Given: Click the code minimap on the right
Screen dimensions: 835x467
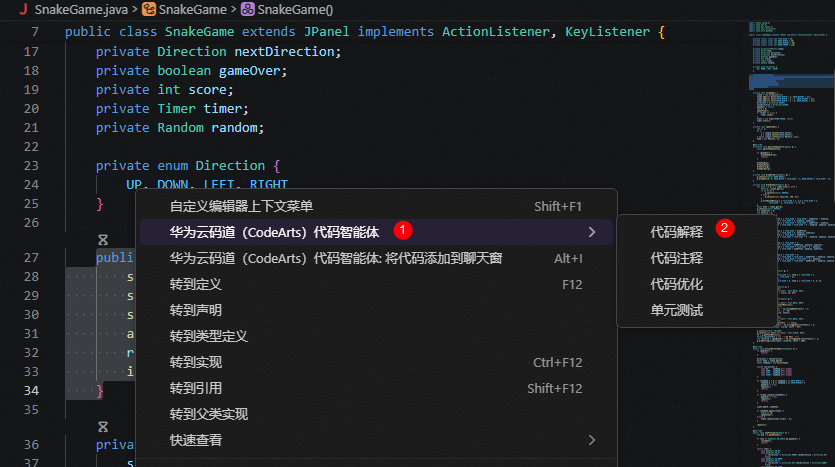Looking at the screenshot, I should point(791,244).
